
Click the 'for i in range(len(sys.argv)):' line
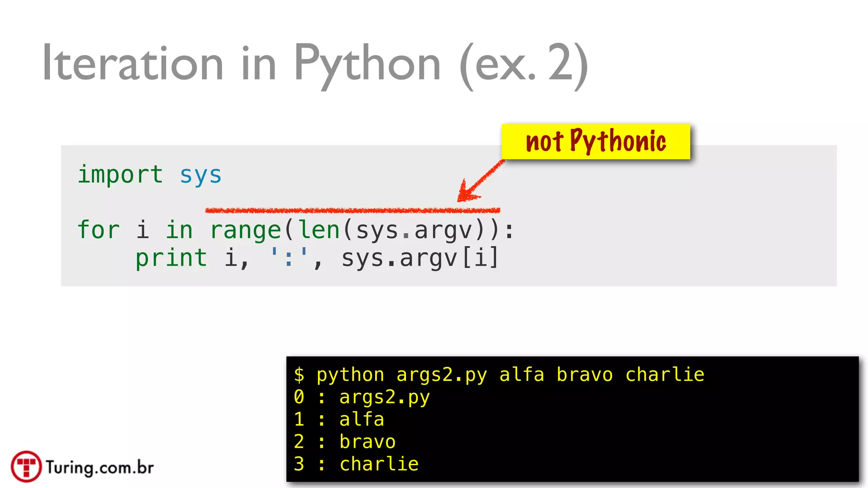[296, 230]
